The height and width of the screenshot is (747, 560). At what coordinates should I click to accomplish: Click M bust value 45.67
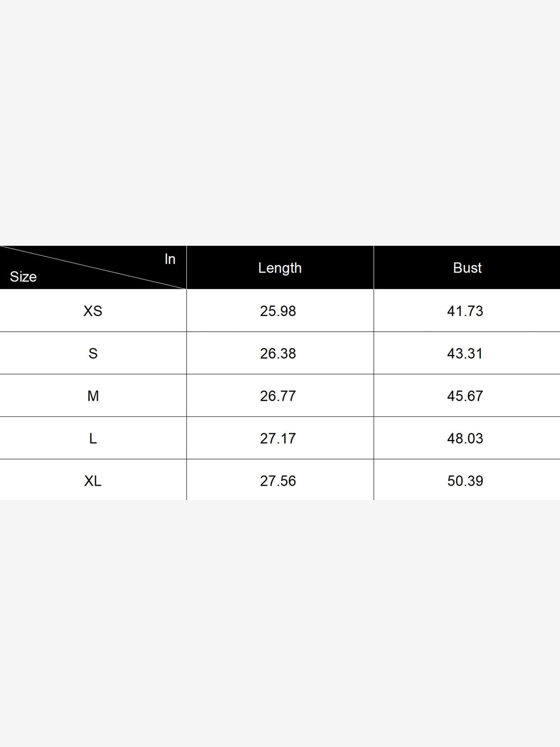point(465,396)
